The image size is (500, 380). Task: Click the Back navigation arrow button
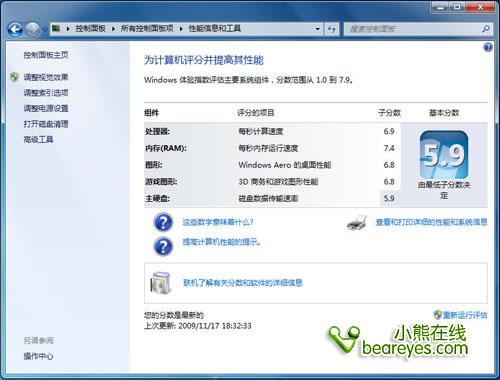(x=15, y=30)
